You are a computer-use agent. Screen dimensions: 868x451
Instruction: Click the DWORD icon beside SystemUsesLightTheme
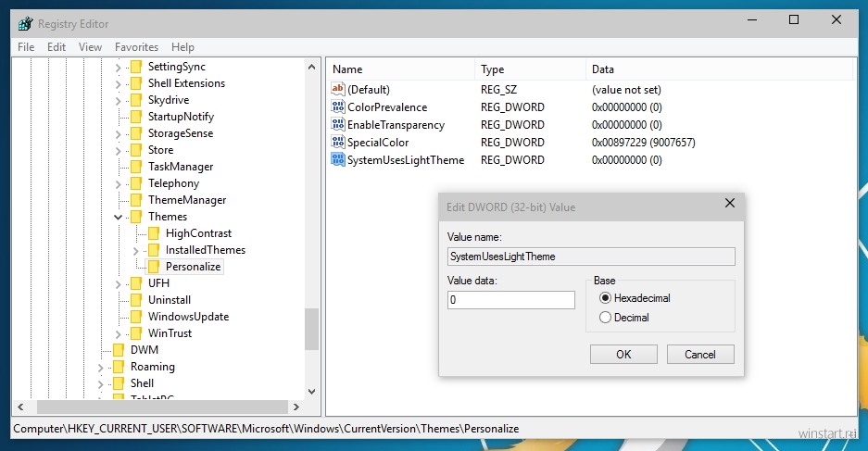[x=337, y=160]
